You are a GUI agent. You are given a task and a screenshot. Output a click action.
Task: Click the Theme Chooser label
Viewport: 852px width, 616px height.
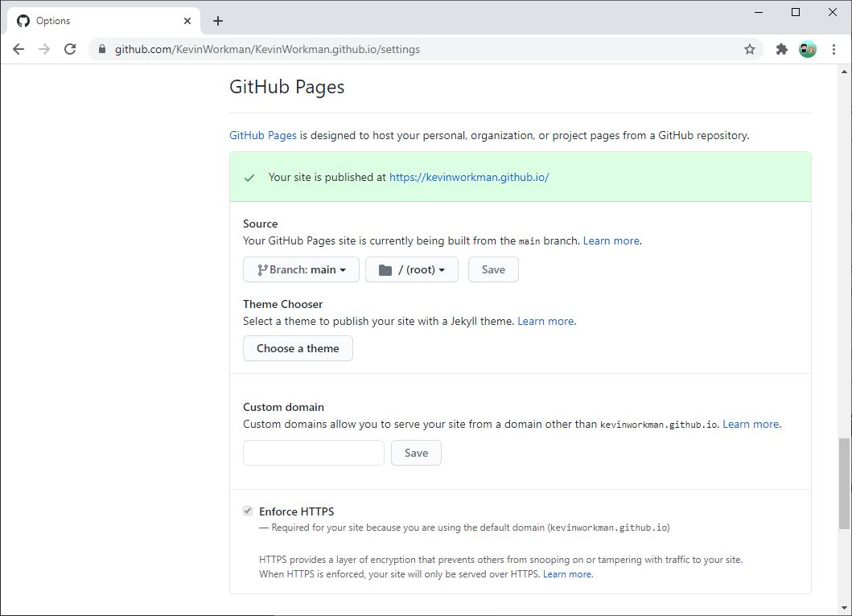click(x=282, y=304)
